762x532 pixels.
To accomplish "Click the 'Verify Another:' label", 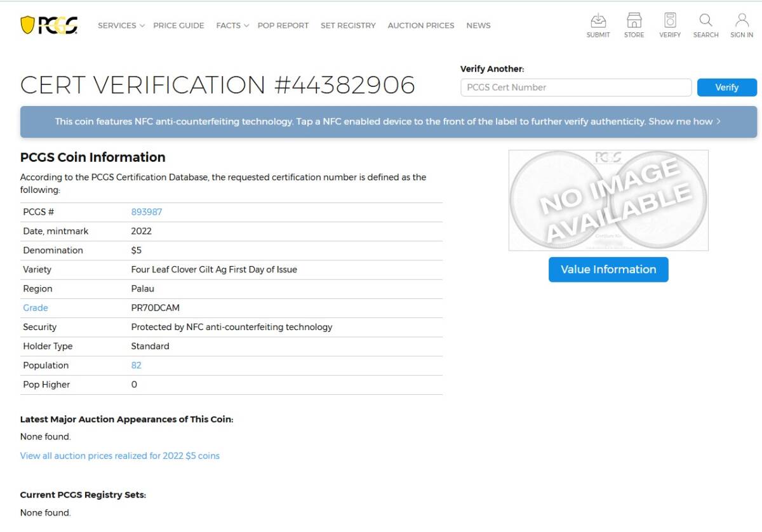I will [x=492, y=69].
